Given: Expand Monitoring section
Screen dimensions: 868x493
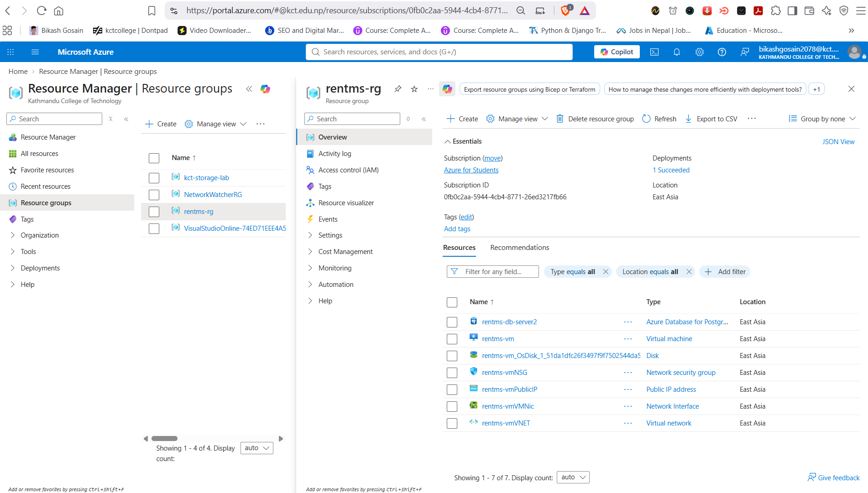Looking at the screenshot, I should pos(310,268).
